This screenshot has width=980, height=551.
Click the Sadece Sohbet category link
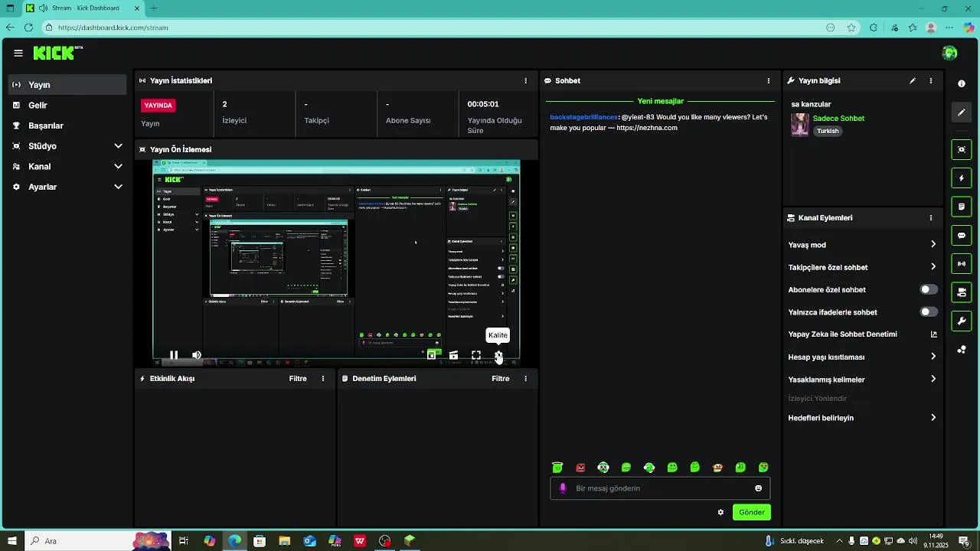click(838, 119)
